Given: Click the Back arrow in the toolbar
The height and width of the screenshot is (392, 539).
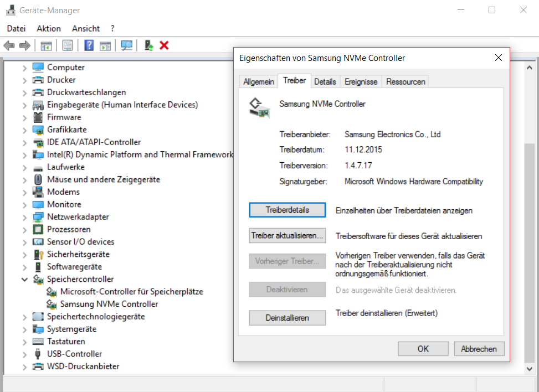Looking at the screenshot, I should point(9,45).
